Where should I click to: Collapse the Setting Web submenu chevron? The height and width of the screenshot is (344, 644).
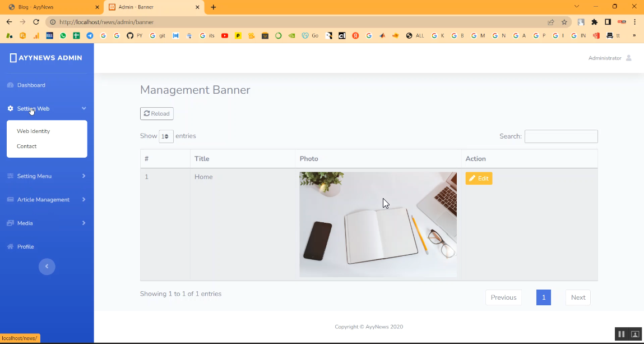click(x=84, y=108)
